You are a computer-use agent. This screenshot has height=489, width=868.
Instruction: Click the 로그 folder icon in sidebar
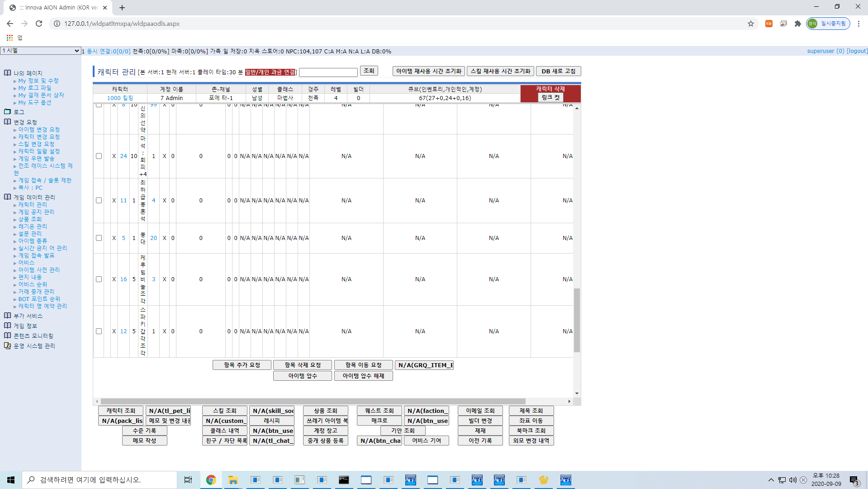pos(7,111)
